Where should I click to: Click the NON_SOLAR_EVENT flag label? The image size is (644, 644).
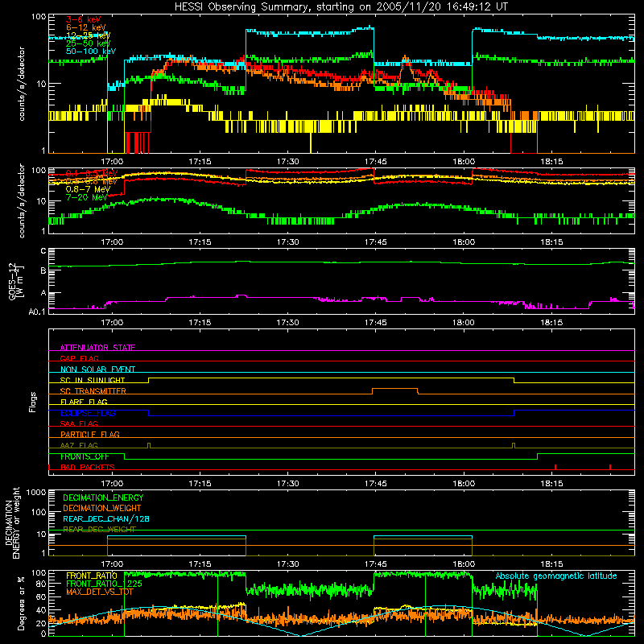click(97, 369)
